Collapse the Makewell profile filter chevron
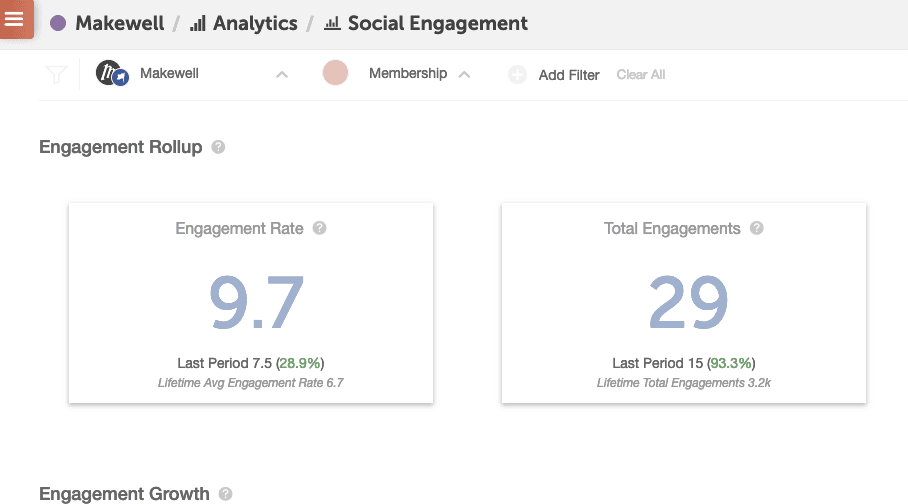Screen dimensions: 908x504 point(282,74)
